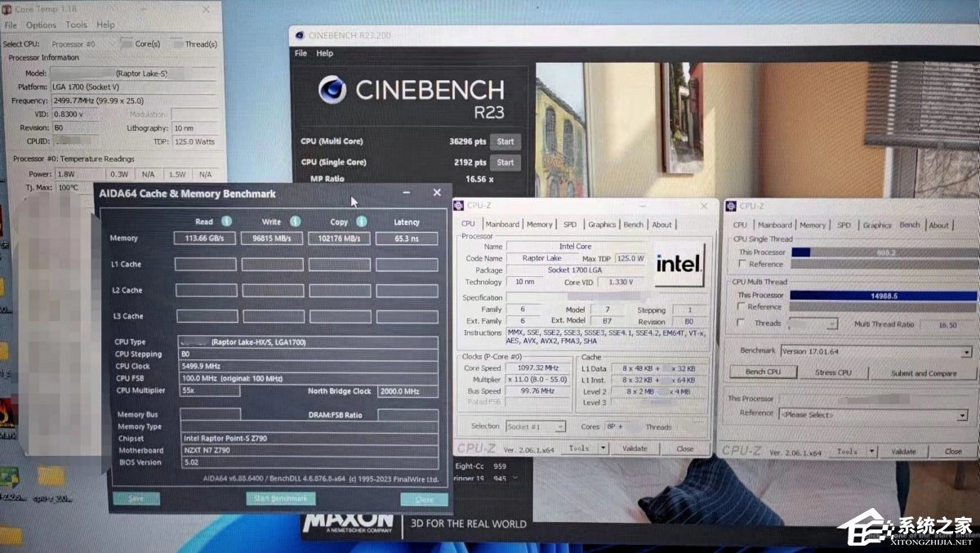Screen dimensions: 980x553
Task: Click the Maxon logo in Cinebench
Action: tap(348, 523)
